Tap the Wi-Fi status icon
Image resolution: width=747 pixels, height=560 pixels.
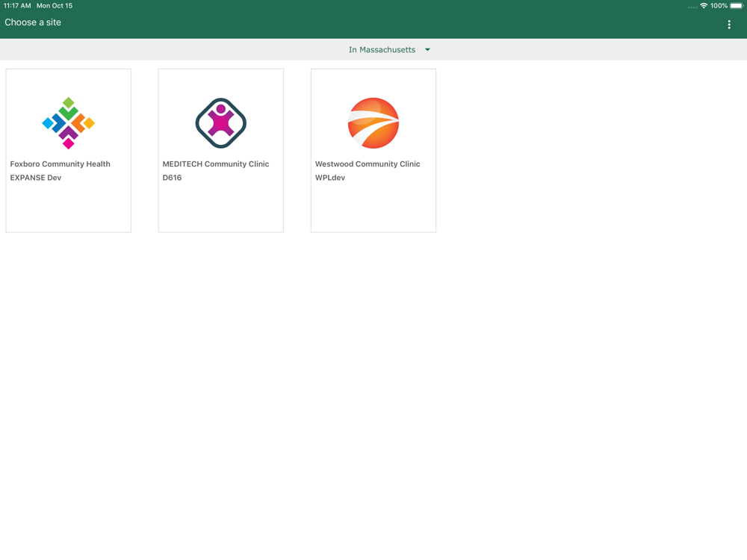704,6
